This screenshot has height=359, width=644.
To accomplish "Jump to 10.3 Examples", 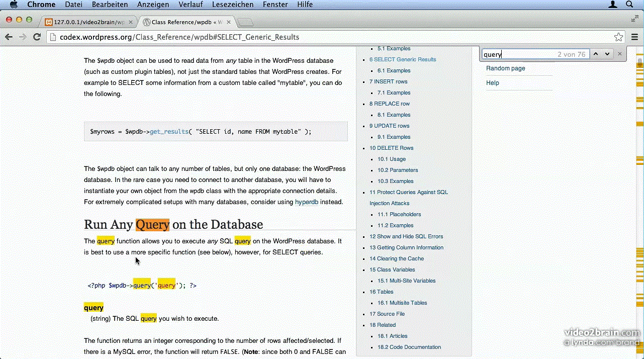I will coord(395,181).
